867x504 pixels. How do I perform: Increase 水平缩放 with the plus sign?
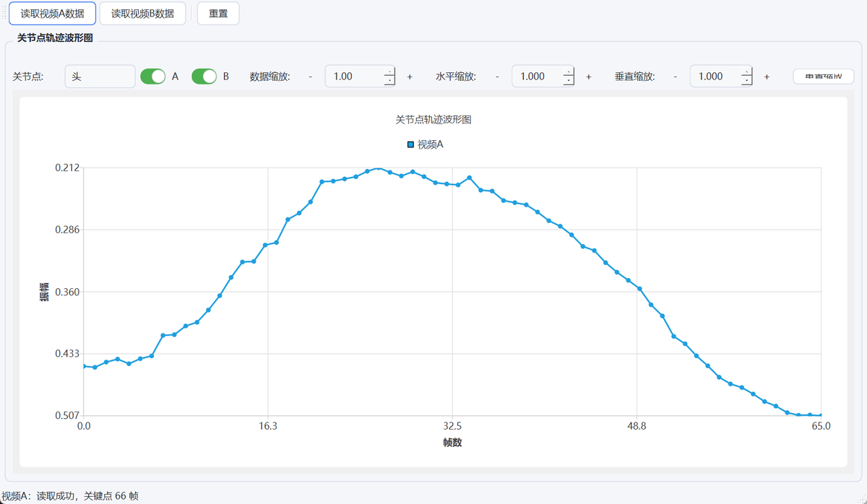click(x=588, y=77)
